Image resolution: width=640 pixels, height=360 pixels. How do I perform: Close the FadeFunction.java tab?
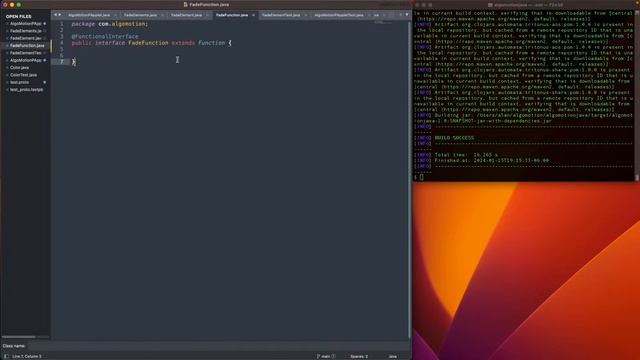coord(253,15)
